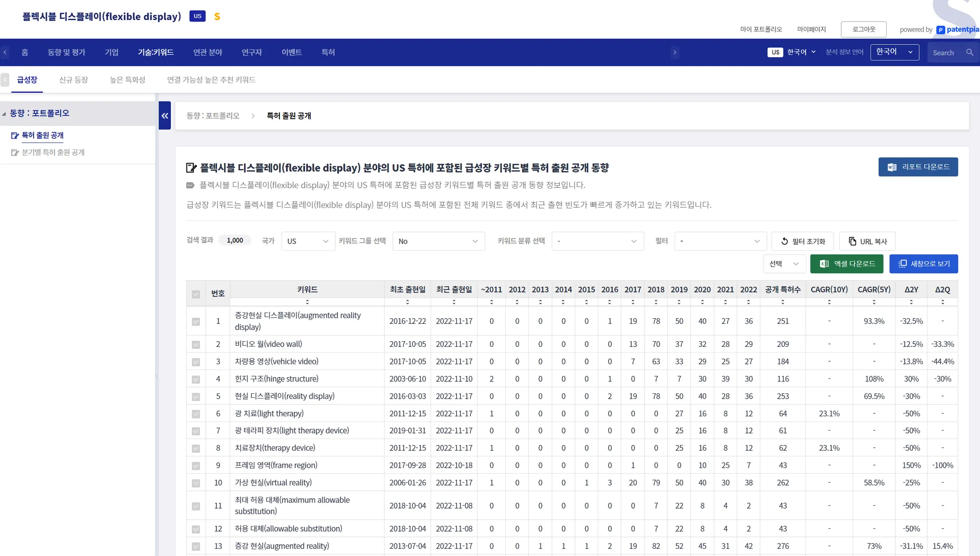This screenshot has height=556, width=980.
Task: Click the 엑셀 다운로드 Excel button
Action: (x=846, y=264)
